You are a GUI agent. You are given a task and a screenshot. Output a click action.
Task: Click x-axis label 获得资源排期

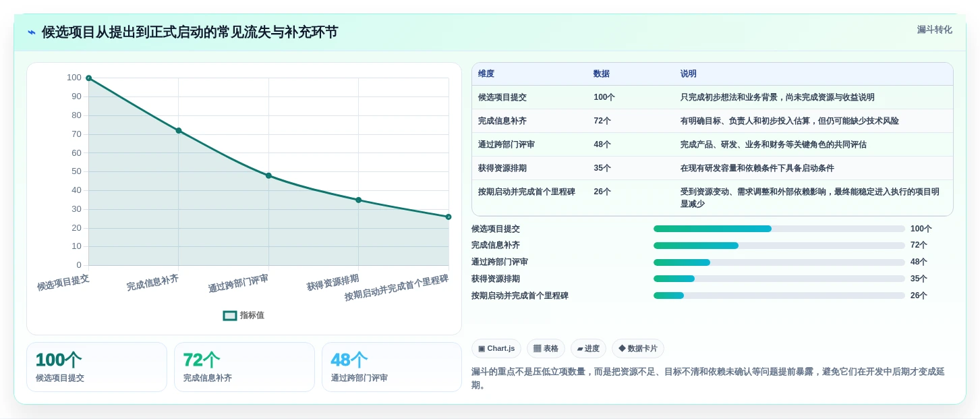(333, 282)
